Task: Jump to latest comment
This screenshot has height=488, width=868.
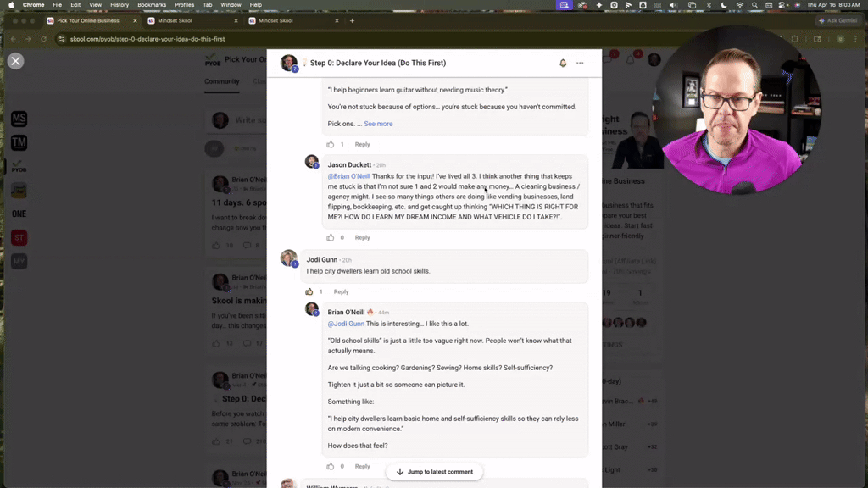Action: (434, 472)
